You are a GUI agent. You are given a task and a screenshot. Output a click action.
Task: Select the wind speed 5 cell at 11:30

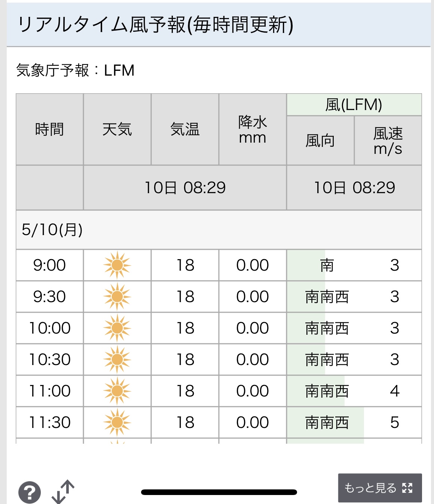point(395,422)
